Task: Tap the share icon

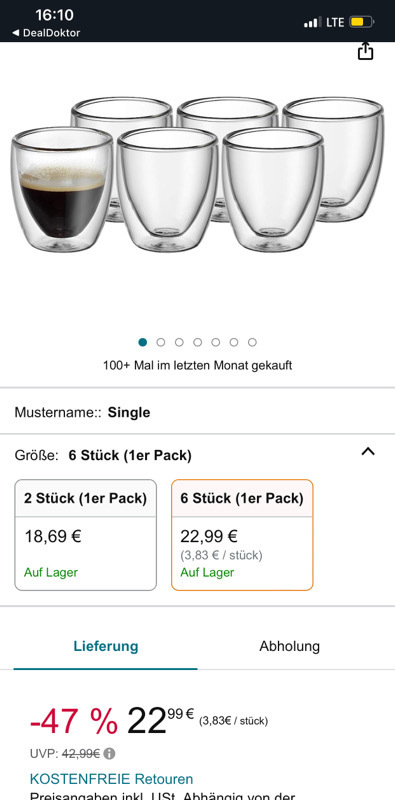Action: [365, 52]
